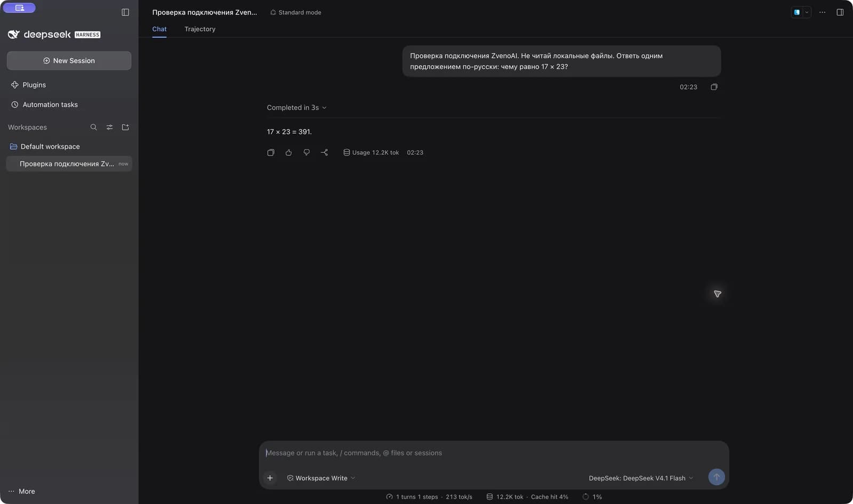
Task: Expand the Completed in 3s details
Action: (x=296, y=108)
